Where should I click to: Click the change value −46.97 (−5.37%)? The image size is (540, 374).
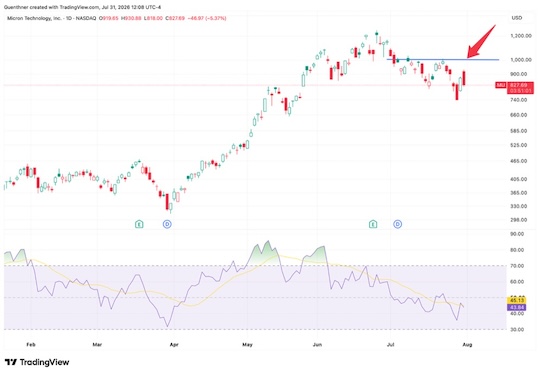coord(207,18)
